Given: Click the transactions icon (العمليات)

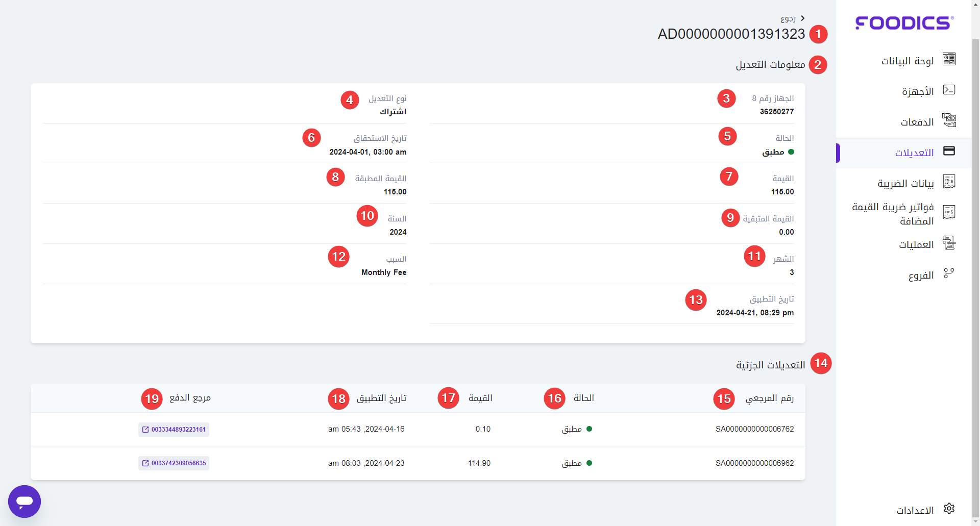Looking at the screenshot, I should (949, 243).
